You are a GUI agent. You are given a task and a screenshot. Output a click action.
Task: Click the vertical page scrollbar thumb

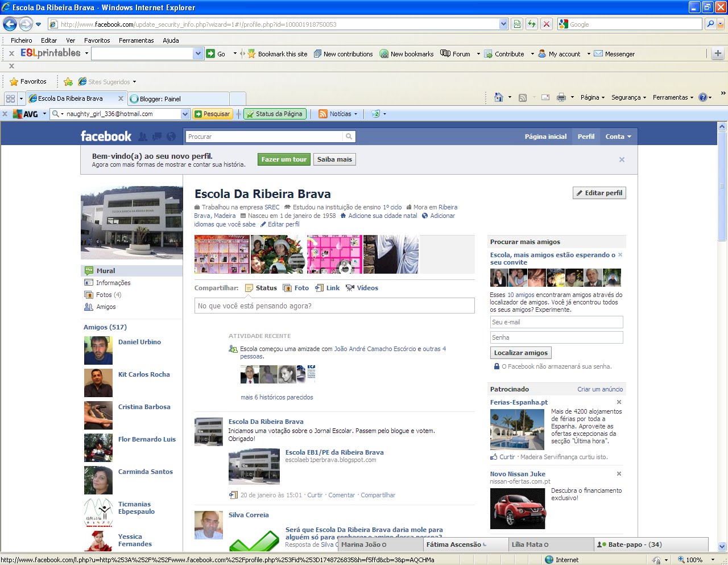[722, 186]
